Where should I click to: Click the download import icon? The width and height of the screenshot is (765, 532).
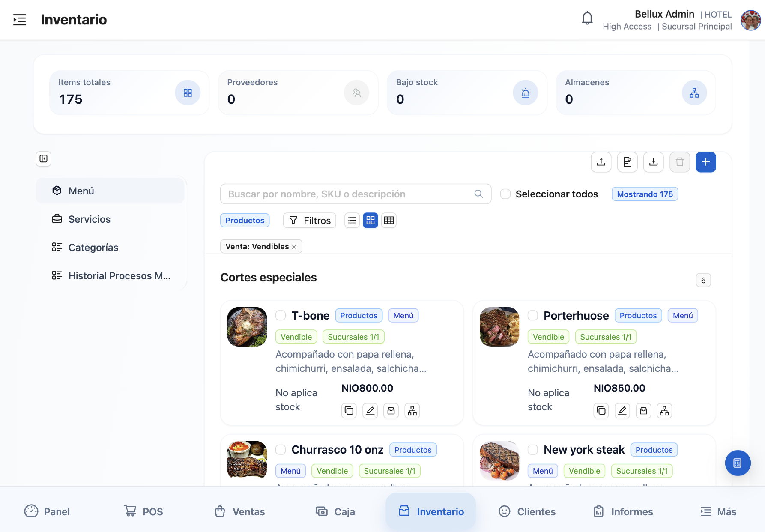[653, 162]
